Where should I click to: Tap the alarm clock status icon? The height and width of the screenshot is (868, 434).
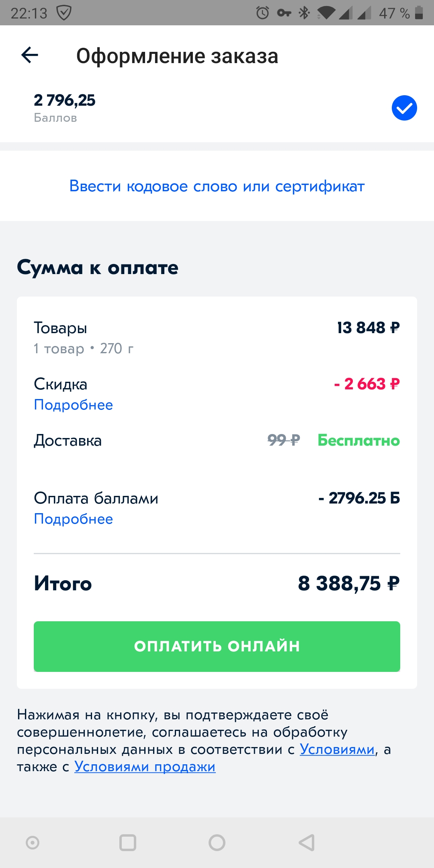(x=262, y=13)
